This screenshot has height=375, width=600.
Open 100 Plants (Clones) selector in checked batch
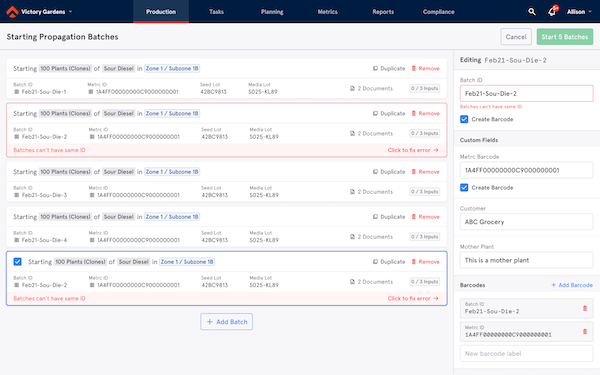80,262
